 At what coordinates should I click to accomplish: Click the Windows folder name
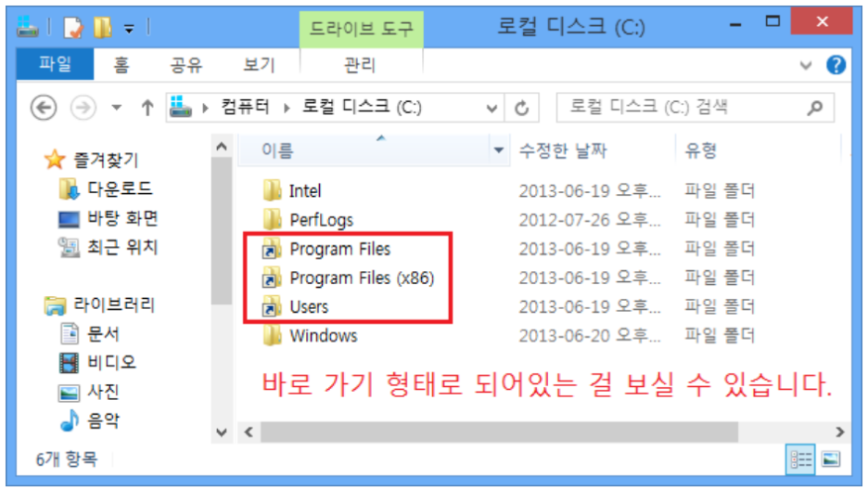[324, 336]
